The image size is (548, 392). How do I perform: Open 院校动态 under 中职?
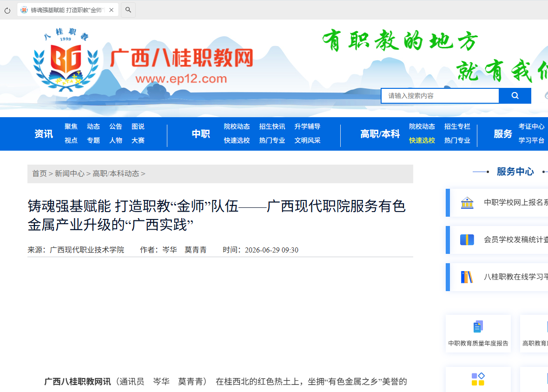tap(237, 126)
